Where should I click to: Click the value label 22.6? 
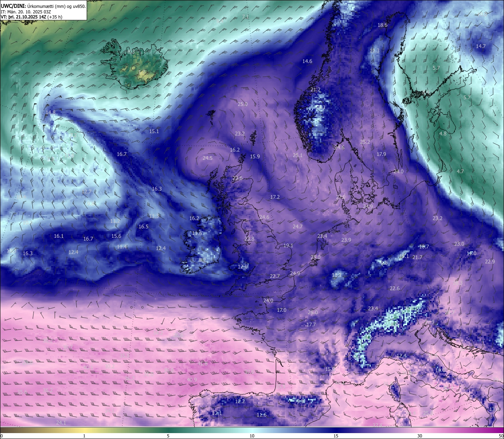coord(395,289)
